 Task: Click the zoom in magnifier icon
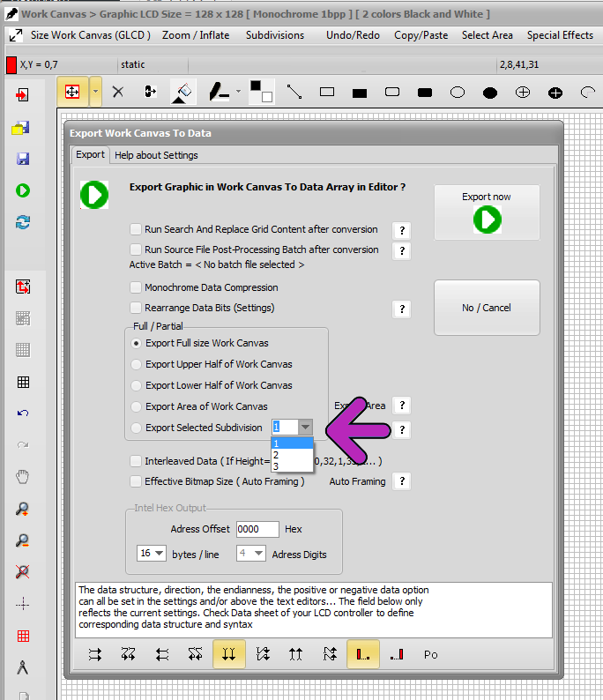click(x=22, y=509)
